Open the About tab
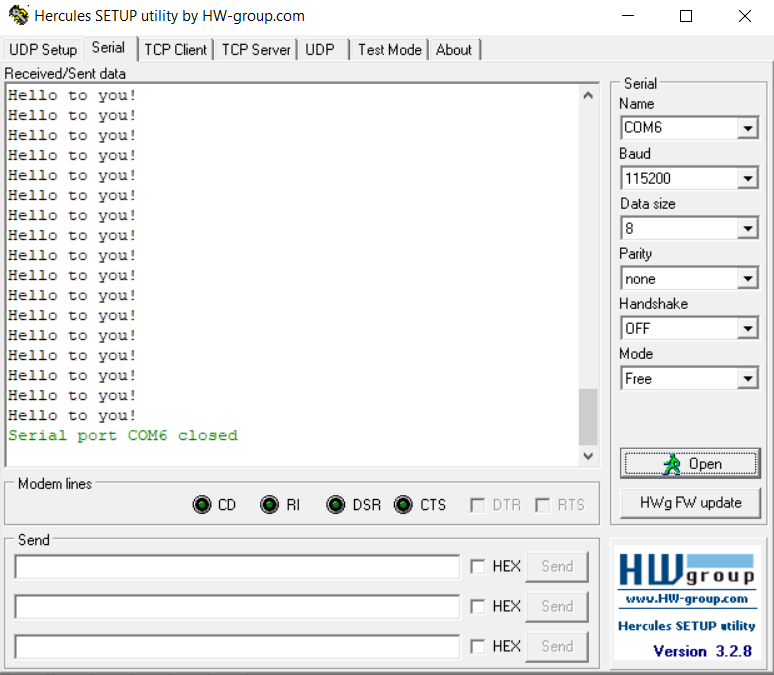 [x=454, y=50]
